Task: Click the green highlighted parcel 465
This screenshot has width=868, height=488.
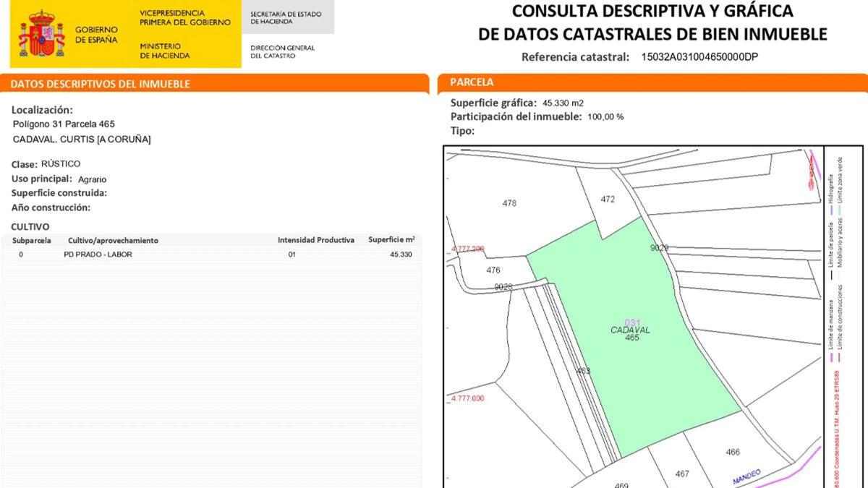Action: (637, 347)
